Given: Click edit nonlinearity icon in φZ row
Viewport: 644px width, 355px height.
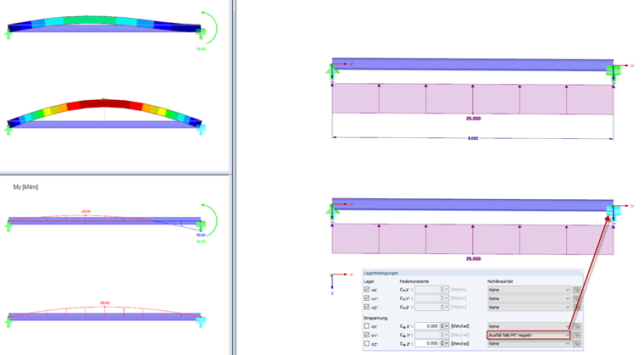Looking at the screenshot, I should (577, 344).
